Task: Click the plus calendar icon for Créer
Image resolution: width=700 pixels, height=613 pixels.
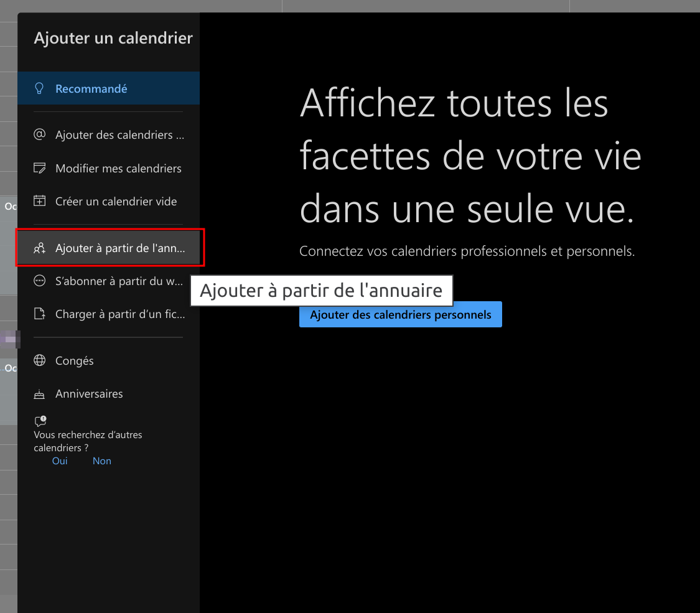Action: (40, 201)
